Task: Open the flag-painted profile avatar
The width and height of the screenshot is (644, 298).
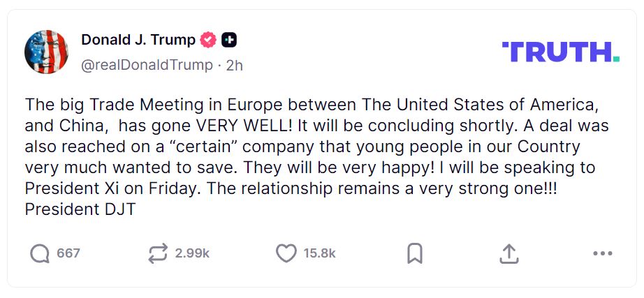Action: (46, 52)
